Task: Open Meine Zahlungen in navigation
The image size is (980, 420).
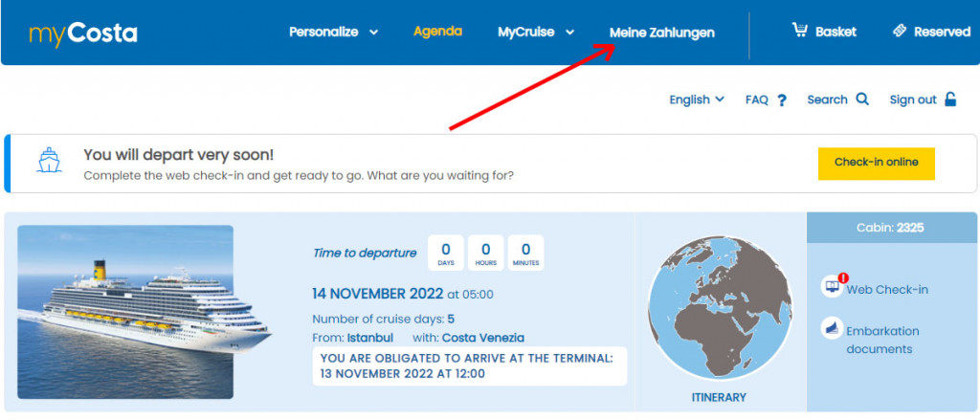Action: coord(661,33)
